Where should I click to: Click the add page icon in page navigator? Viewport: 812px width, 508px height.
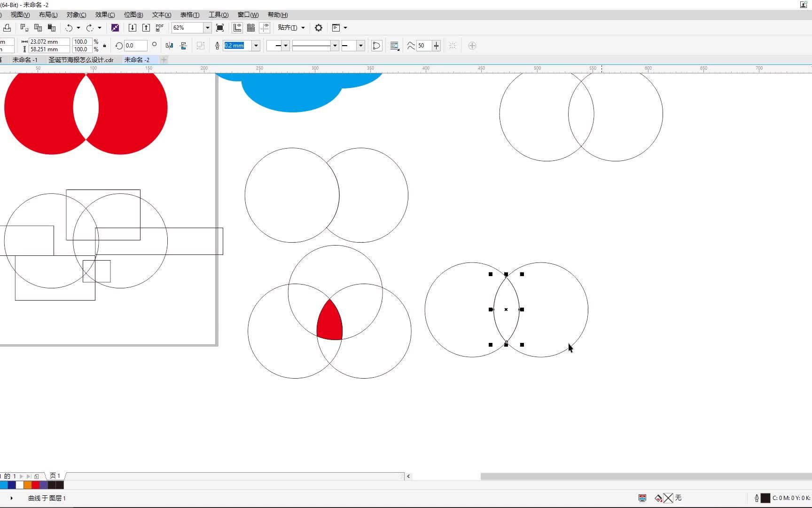37,476
